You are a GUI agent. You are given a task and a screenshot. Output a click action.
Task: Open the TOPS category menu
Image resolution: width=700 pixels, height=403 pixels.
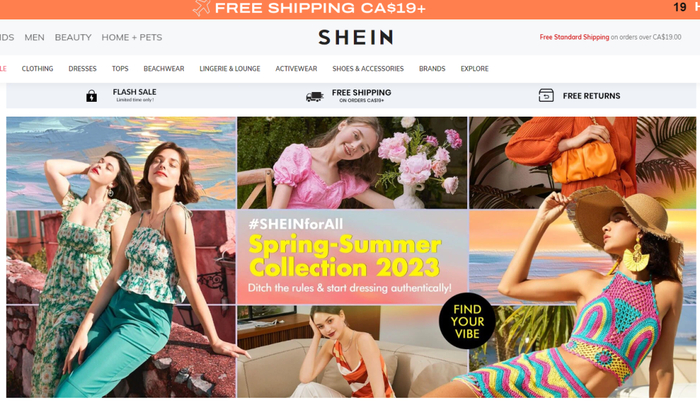coord(120,69)
